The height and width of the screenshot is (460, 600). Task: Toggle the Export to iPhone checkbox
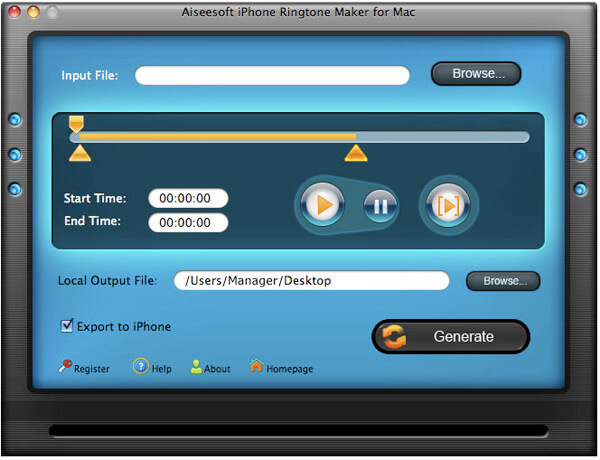pyautogui.click(x=67, y=326)
